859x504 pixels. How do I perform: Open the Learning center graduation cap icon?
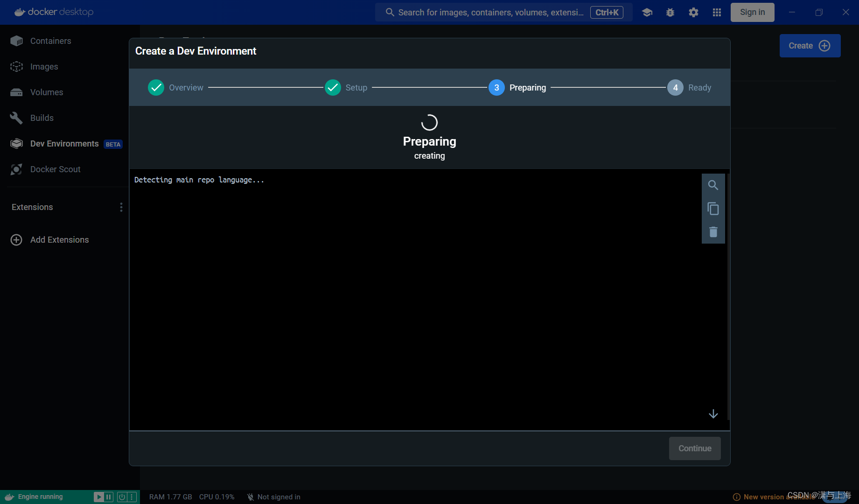coord(647,13)
